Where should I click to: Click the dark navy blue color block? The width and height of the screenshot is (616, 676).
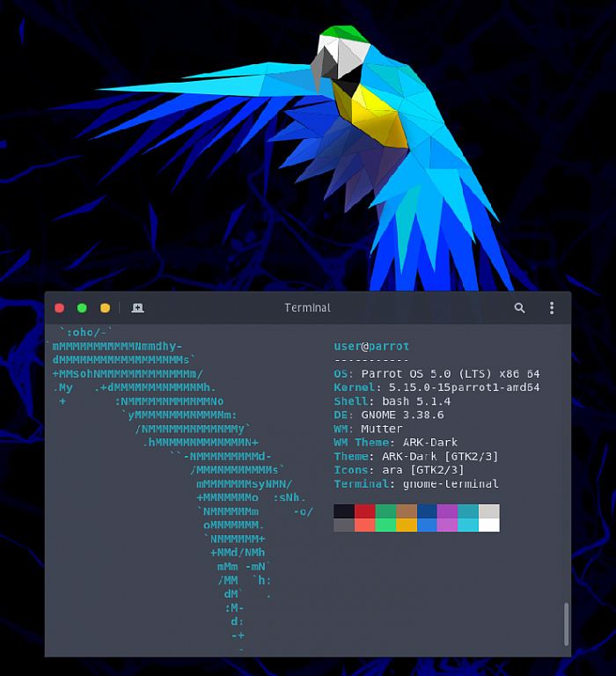[x=427, y=511]
